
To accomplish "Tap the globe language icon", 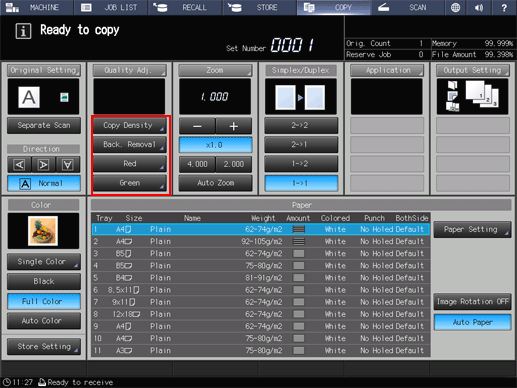I will click(455, 7).
